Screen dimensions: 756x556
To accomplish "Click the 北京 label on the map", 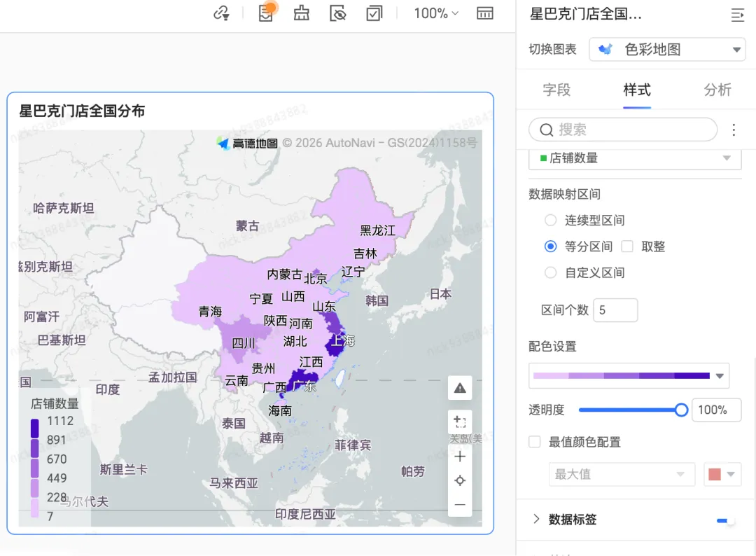I will coord(315,278).
